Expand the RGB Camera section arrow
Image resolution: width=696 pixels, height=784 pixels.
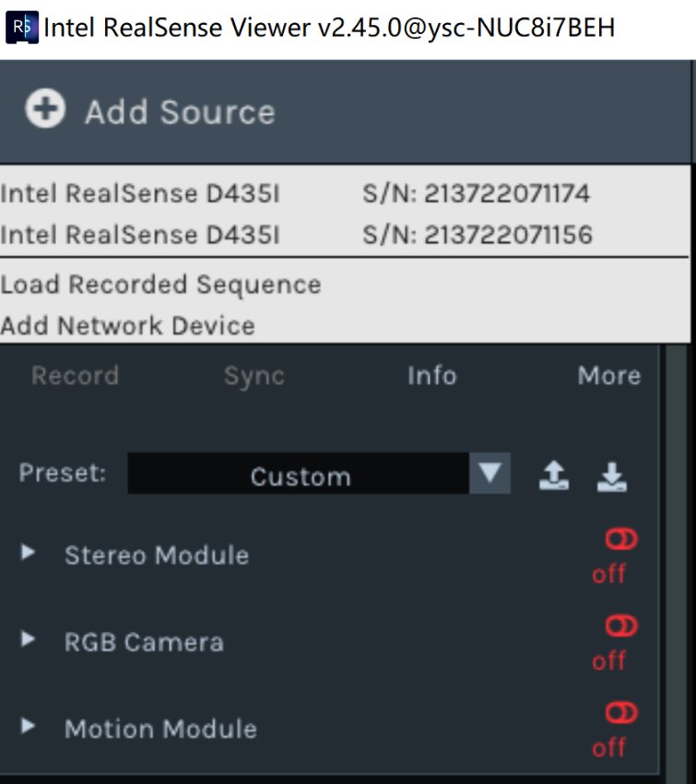click(29, 639)
